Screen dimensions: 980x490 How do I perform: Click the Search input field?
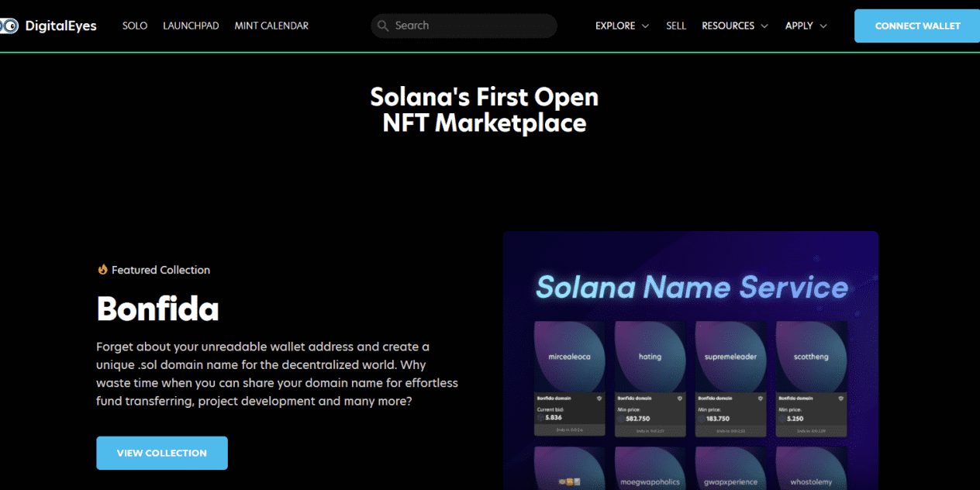point(464,26)
